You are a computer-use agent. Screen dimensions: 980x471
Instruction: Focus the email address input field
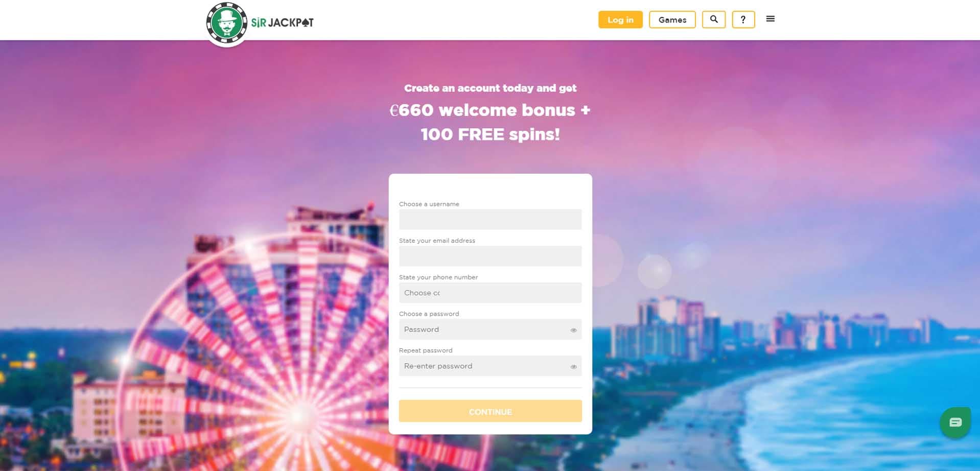pyautogui.click(x=490, y=256)
